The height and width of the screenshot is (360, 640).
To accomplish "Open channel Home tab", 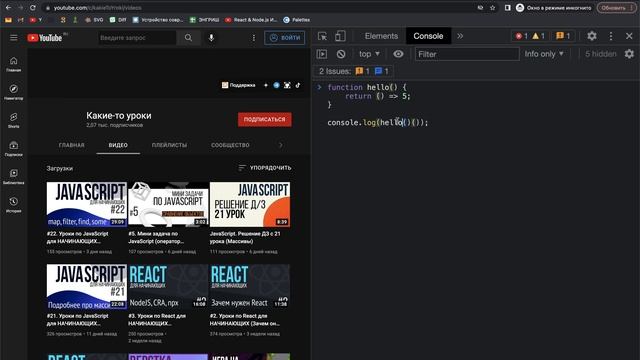I will [x=71, y=145].
